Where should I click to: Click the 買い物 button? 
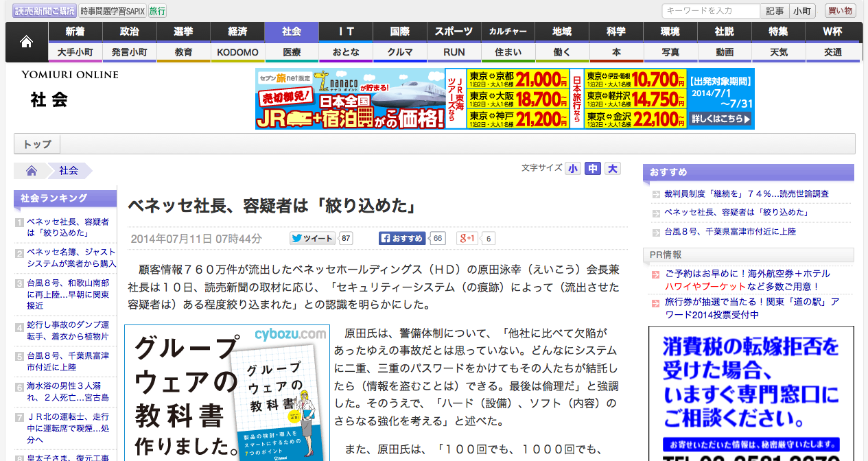click(x=840, y=11)
